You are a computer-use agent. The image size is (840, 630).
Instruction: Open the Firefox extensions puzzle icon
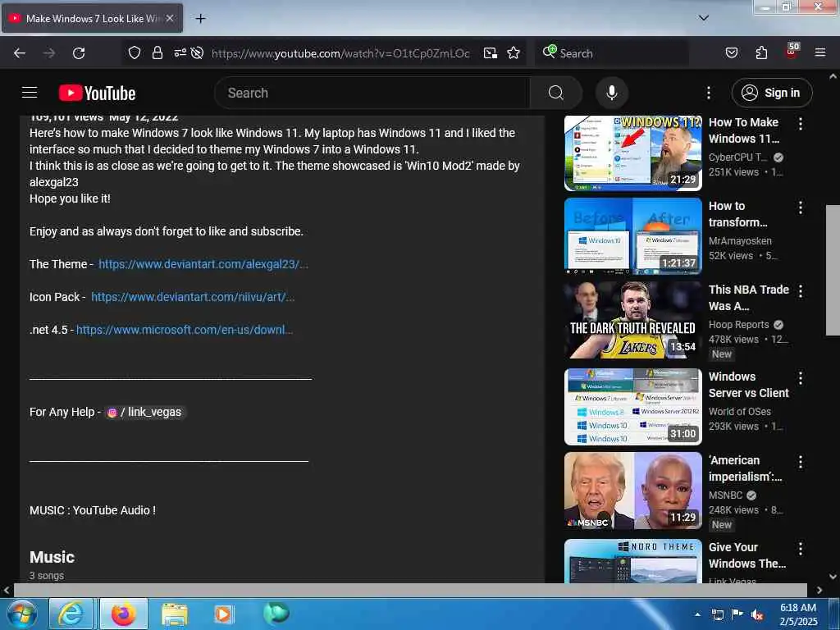(761, 53)
